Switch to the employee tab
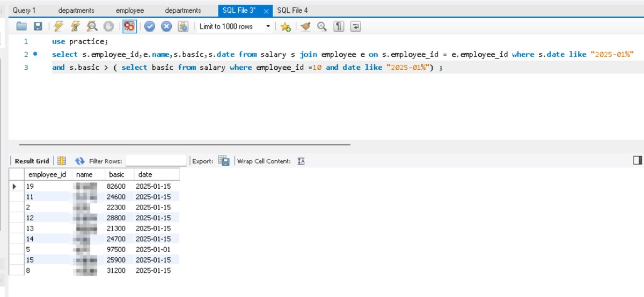644x297 pixels. click(x=130, y=10)
